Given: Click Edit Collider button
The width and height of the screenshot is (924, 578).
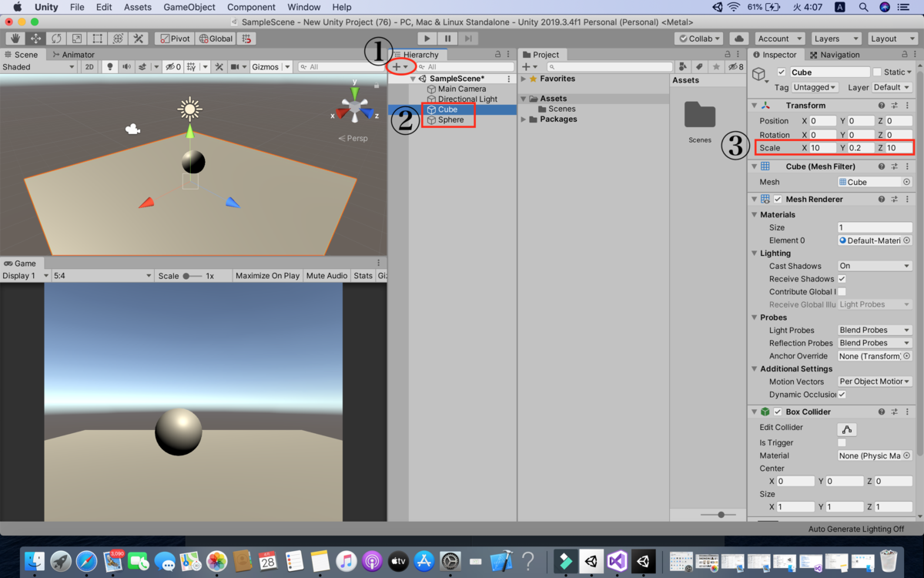Looking at the screenshot, I should pos(847,429).
